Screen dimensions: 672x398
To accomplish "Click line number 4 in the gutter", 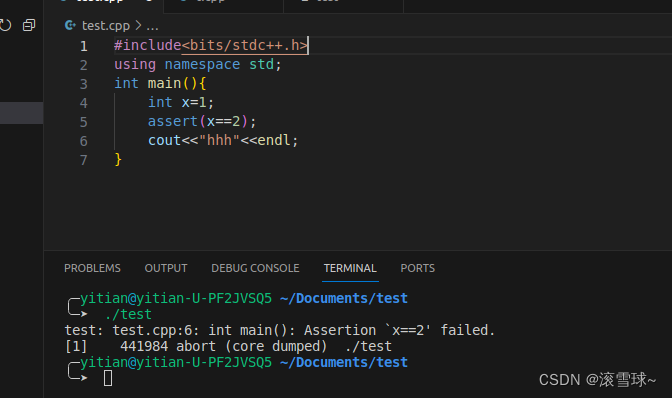I will pos(84,103).
